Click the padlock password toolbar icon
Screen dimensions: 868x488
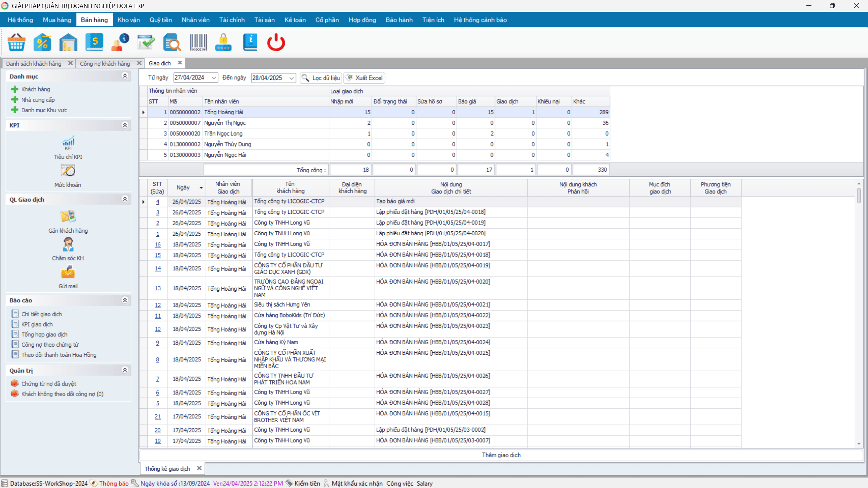point(223,42)
